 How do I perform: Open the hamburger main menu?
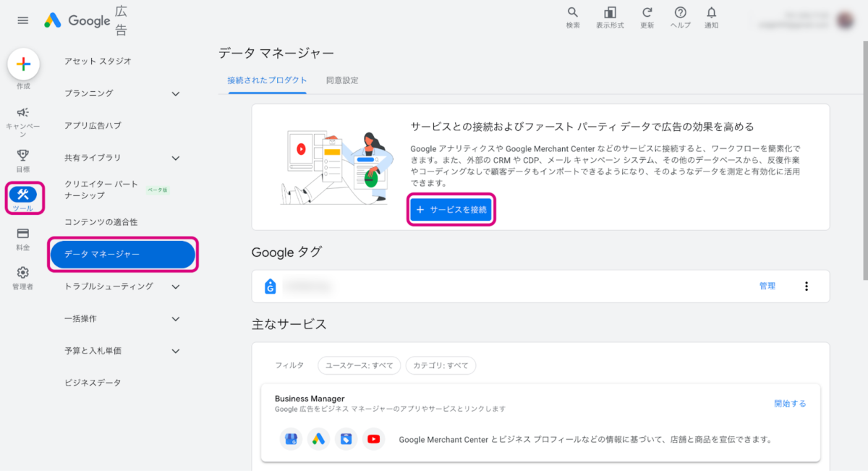point(23,20)
